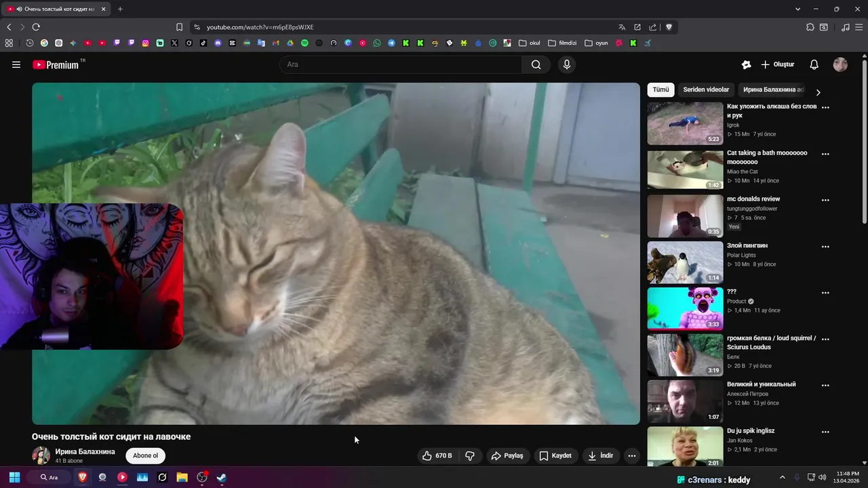Open the Gmail bookmark
This screenshot has height=488, width=868.
point(276,43)
